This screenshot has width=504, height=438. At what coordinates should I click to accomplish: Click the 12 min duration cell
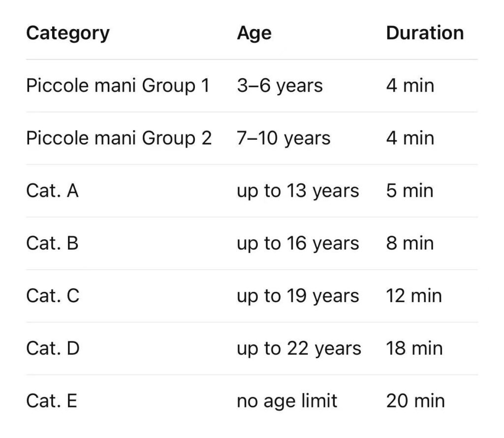(414, 296)
